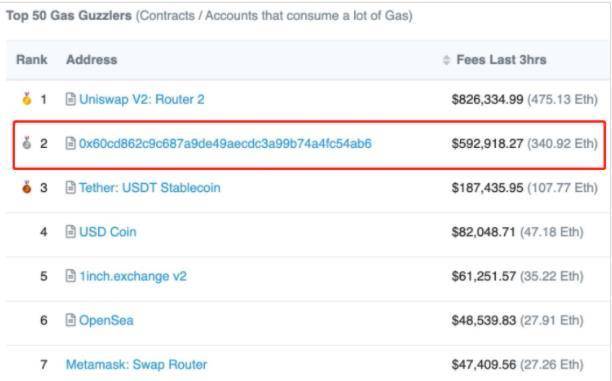This screenshot has height=381, width=612.
Task: Click the gold medal icon at rank 1
Action: [x=27, y=99]
